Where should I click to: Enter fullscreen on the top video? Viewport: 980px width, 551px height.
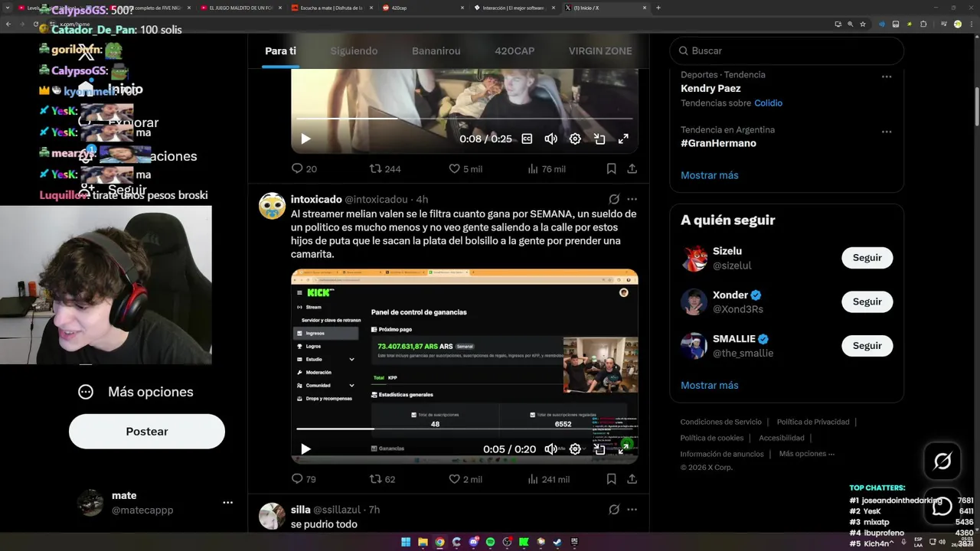point(623,139)
